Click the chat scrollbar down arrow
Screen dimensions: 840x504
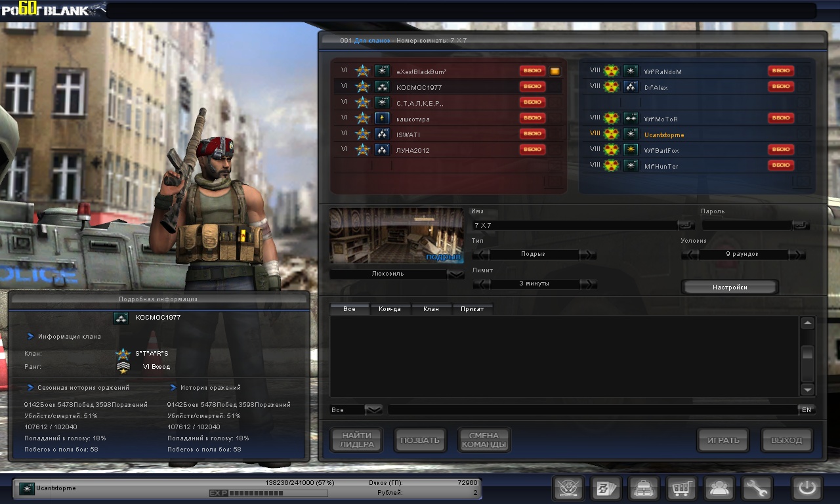[808, 389]
